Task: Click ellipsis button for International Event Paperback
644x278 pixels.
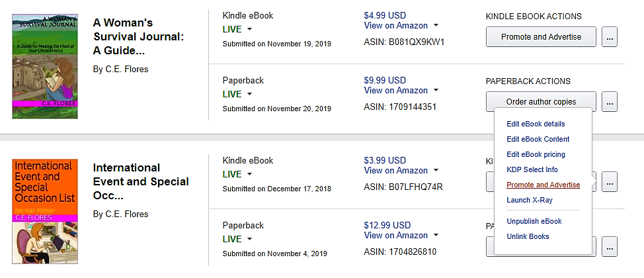Action: pyautogui.click(x=609, y=246)
